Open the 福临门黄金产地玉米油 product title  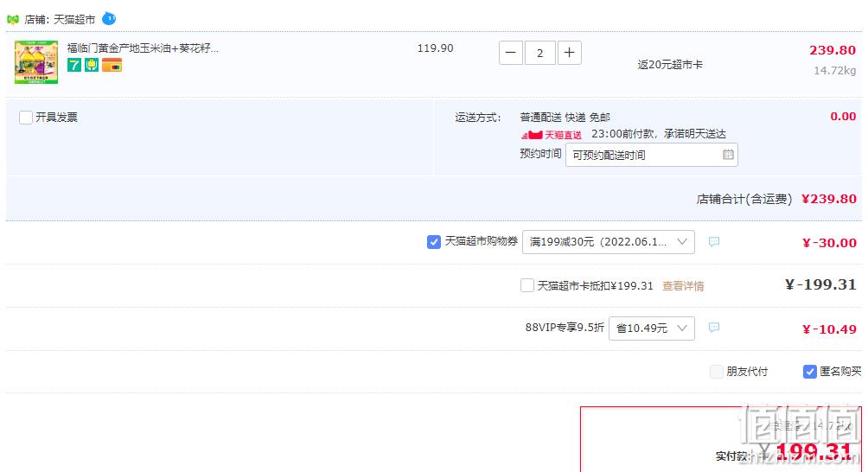point(143,48)
